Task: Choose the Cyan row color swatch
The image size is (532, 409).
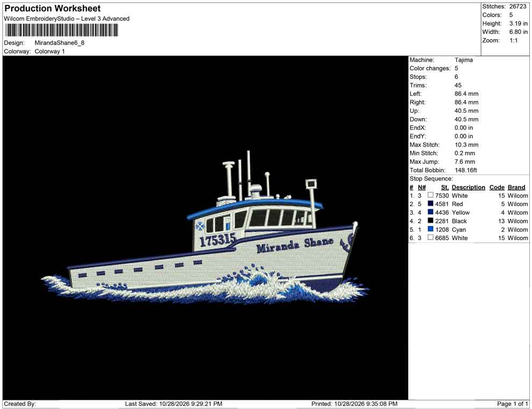Action: pyautogui.click(x=430, y=229)
